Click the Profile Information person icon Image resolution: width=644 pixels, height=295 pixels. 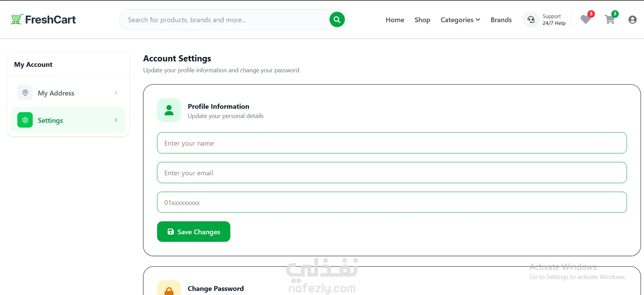[x=169, y=110]
